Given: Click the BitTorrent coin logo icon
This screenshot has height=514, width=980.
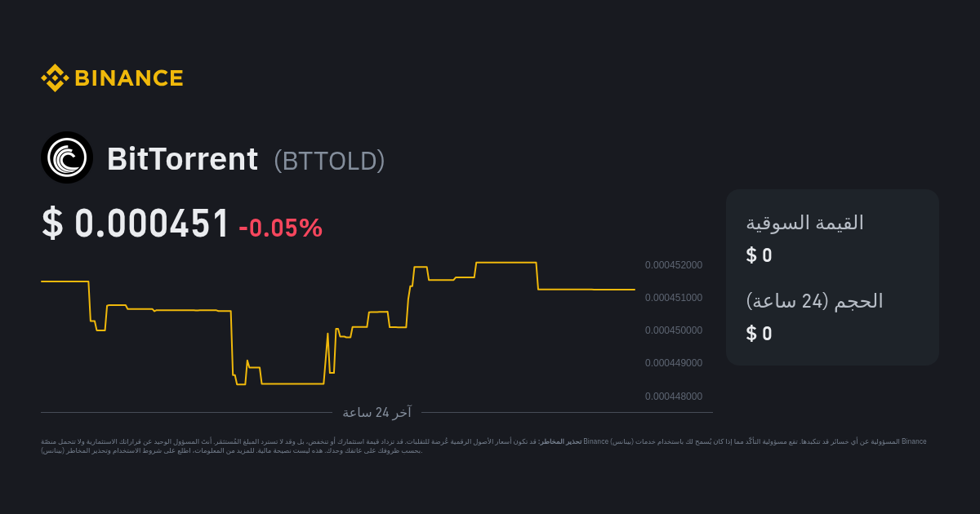Looking at the screenshot, I should 67,157.
